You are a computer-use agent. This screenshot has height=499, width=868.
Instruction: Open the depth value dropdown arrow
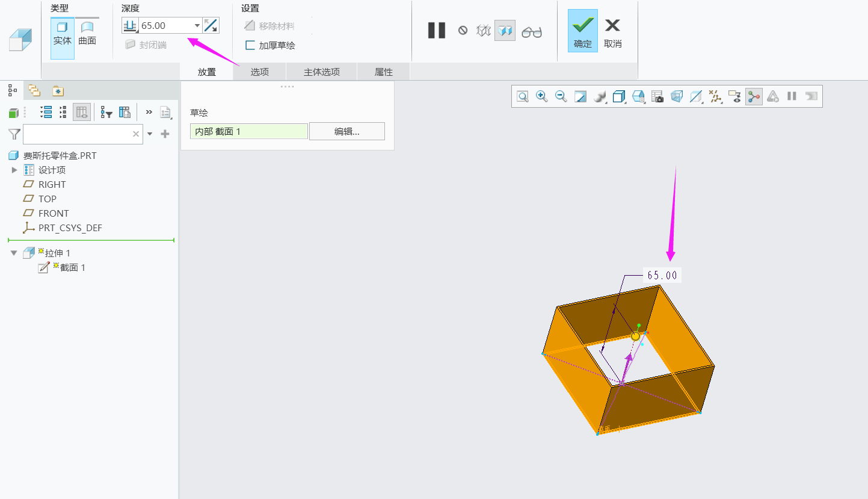197,25
